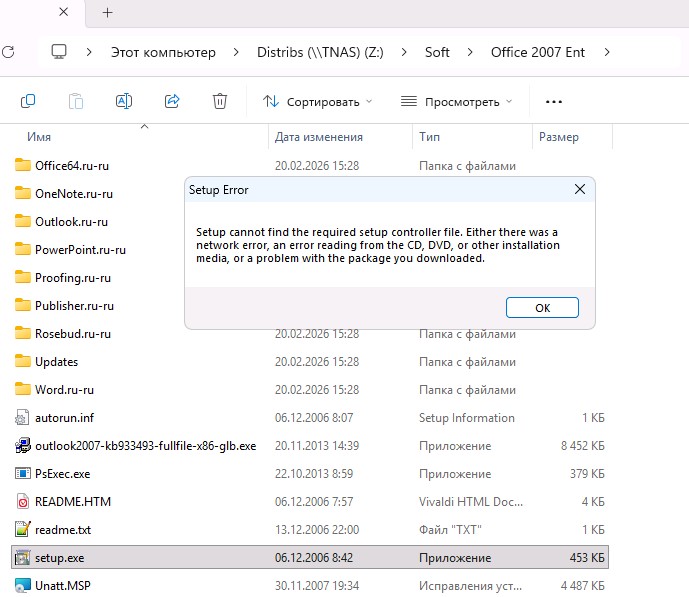689x597 pixels.
Task: Select the README.HTM file name
Action: pyautogui.click(x=73, y=502)
